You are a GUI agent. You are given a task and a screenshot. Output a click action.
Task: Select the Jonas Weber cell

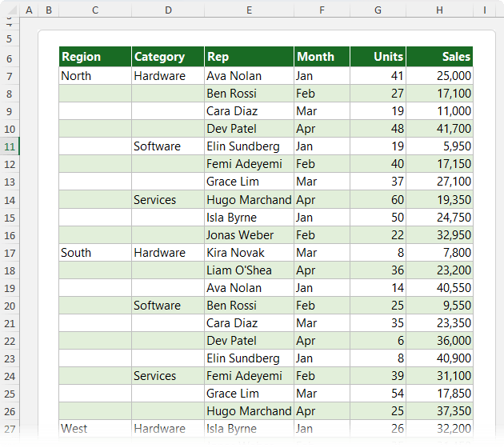249,235
